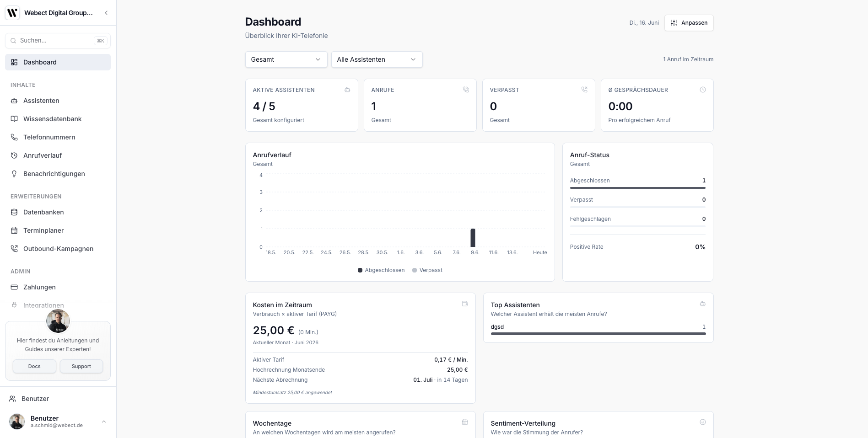The width and height of the screenshot is (868, 438).
Task: Click the '1 Anruf im Zeitraum' text
Action: click(x=688, y=59)
